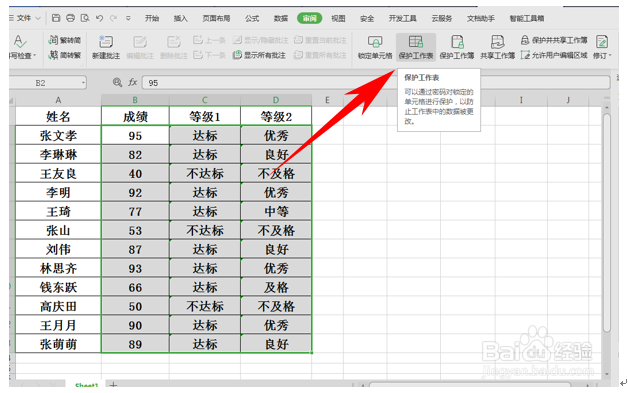Screen dimensions: 628x393
Task: Select column D header
Action: [x=276, y=100]
